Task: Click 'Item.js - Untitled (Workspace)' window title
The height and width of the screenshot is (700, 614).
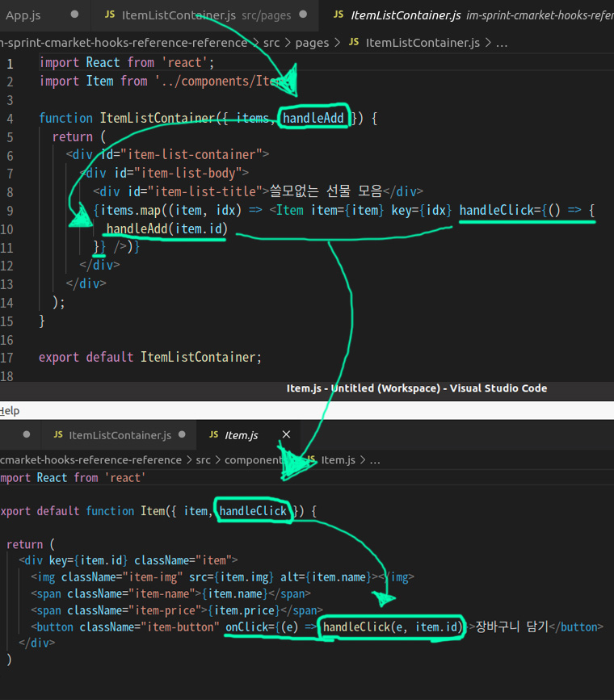Action: click(x=417, y=388)
